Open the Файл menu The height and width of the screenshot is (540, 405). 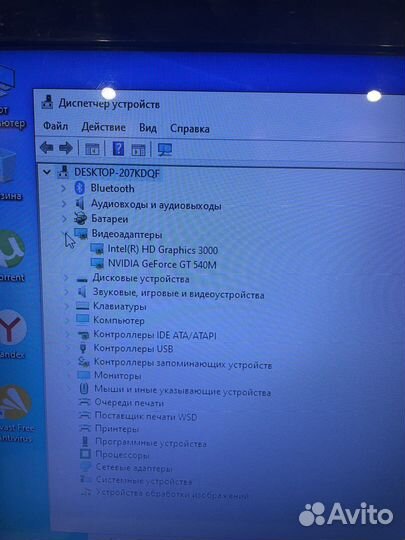point(55,126)
